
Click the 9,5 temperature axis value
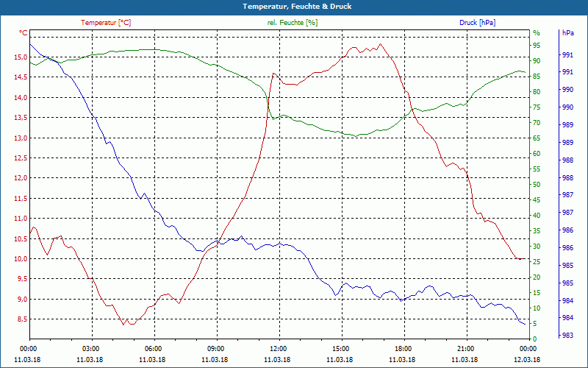pos(22,279)
